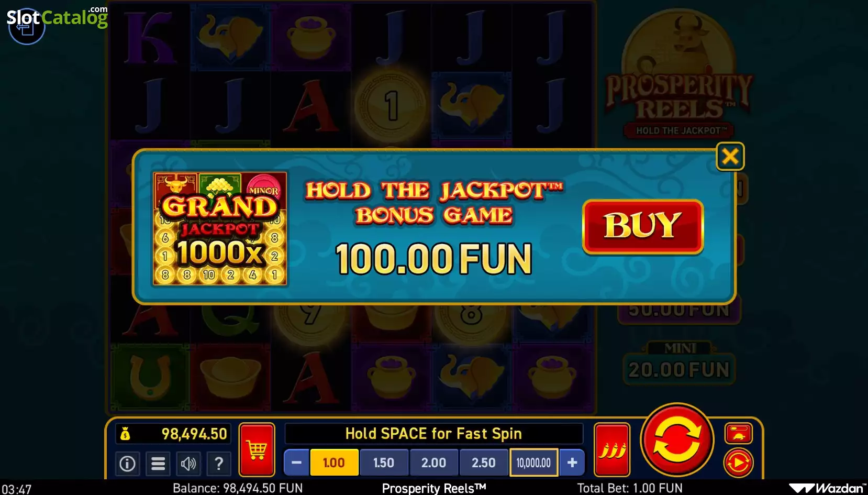Viewport: 868px width, 495px height.
Task: Select the 2.00 bet value
Action: (433, 463)
